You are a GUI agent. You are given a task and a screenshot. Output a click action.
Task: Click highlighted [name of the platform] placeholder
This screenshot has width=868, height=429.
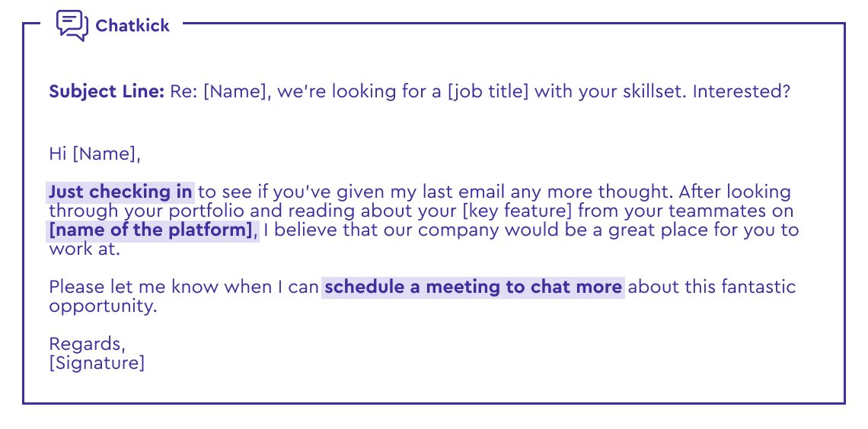click(x=152, y=230)
